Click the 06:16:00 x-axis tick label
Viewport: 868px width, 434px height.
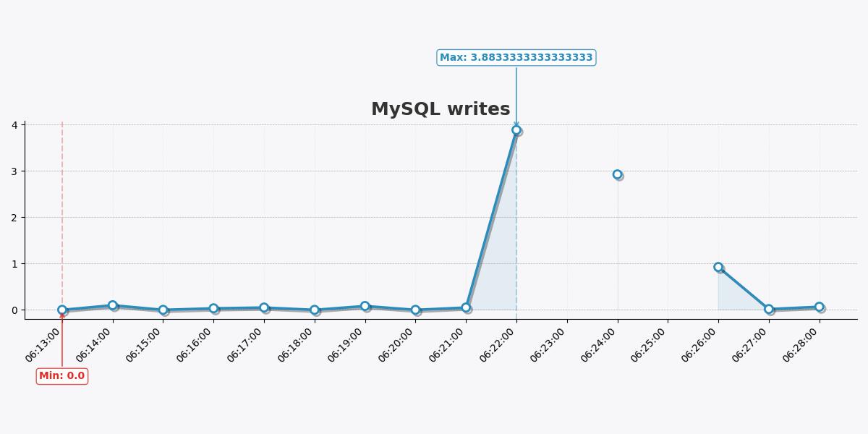195,344
